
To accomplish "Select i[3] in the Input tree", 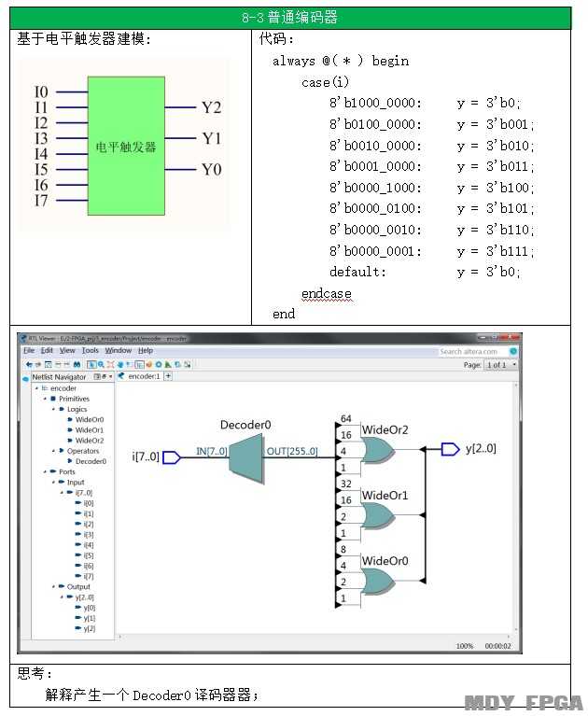I will tap(89, 535).
